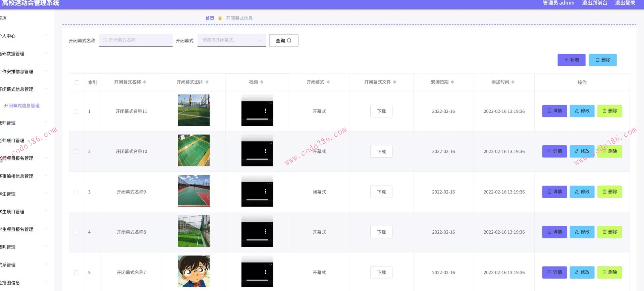Sort by 开闭幕式 column arrows

coord(328,82)
